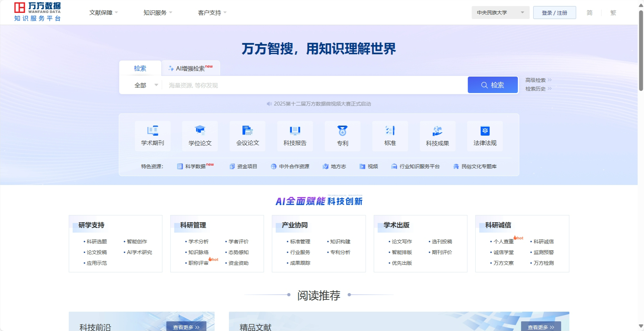Click the announcement speaker icon
This screenshot has height=331, width=644.
(269, 104)
